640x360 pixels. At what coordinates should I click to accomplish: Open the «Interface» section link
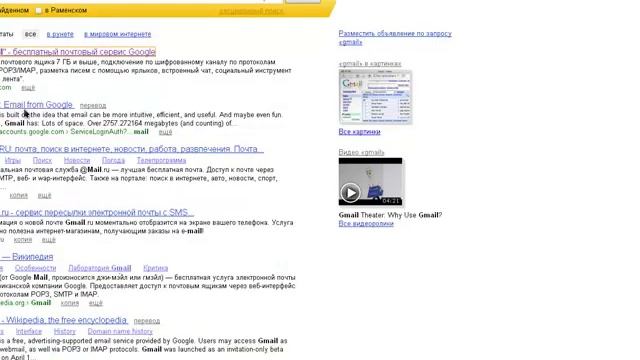coord(29,331)
